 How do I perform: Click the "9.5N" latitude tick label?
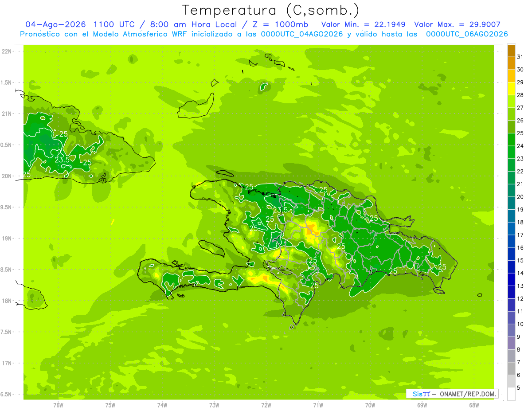[6, 207]
